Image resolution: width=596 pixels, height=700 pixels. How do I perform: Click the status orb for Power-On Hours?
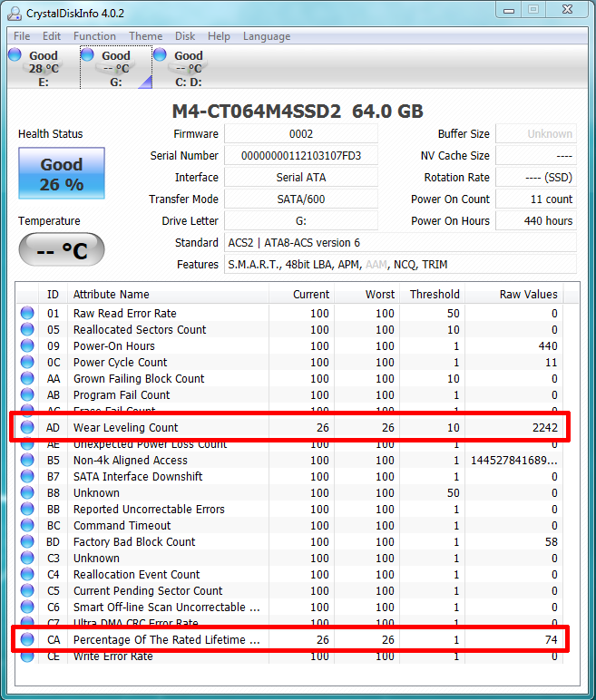point(27,345)
